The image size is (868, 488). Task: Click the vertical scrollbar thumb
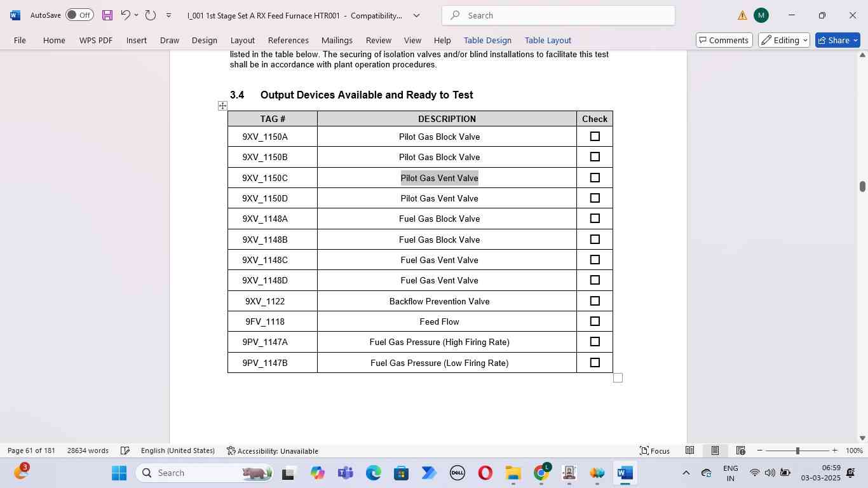click(862, 186)
